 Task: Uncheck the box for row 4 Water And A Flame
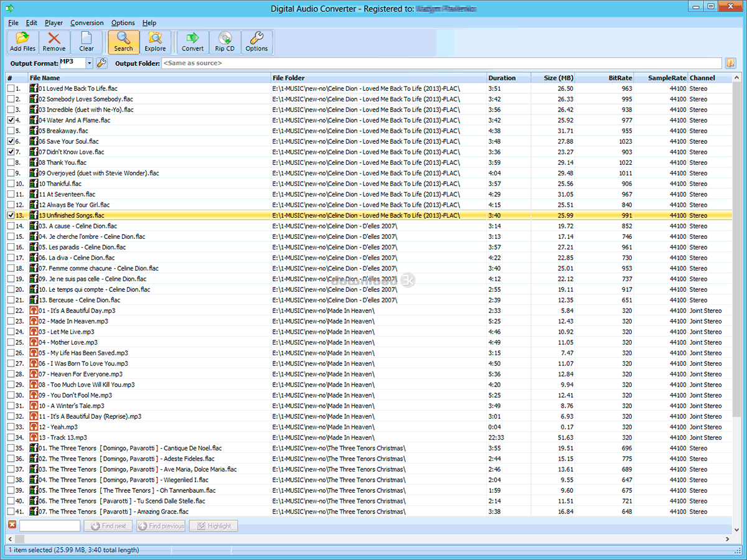pos(11,120)
